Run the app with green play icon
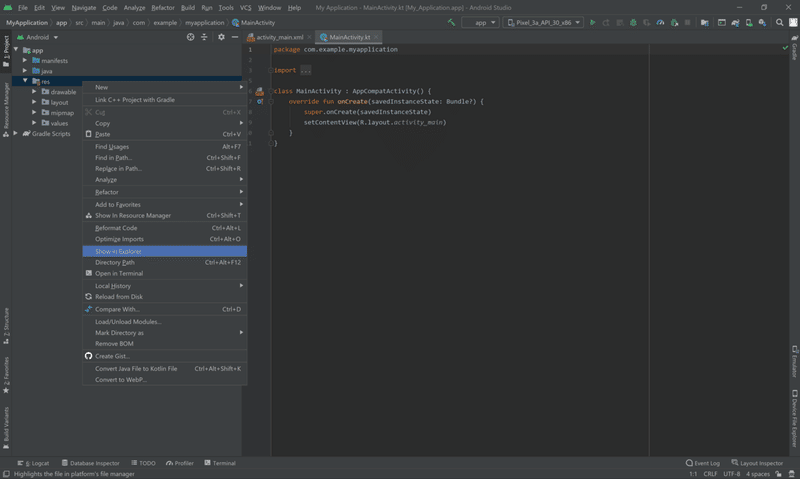 [592, 22]
